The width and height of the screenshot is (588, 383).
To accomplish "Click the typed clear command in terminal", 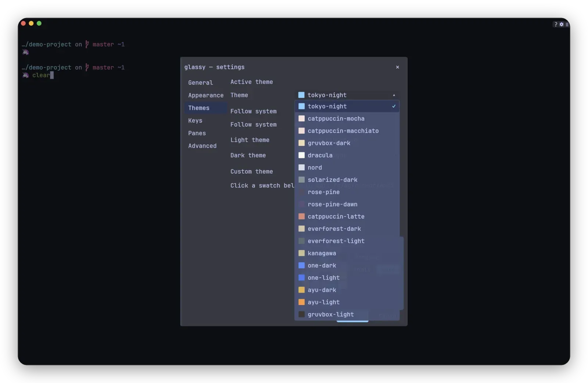I will (41, 75).
